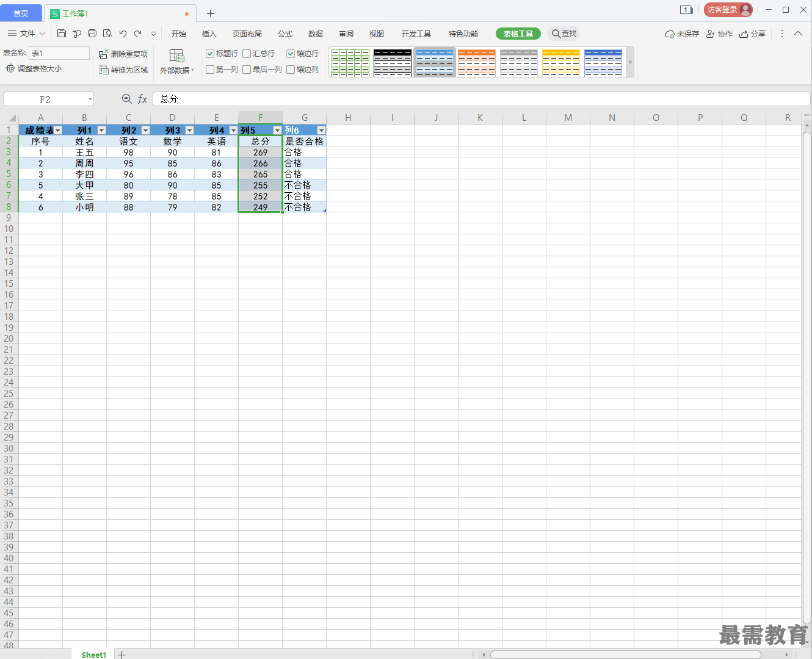Open Print Preview from quick toolbar
The width and height of the screenshot is (812, 659).
(x=107, y=34)
